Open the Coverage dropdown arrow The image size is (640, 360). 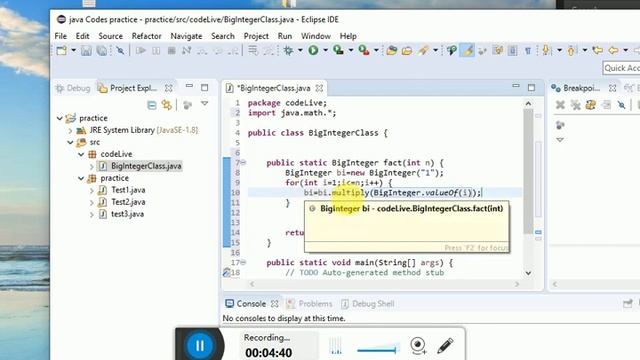[x=351, y=50]
